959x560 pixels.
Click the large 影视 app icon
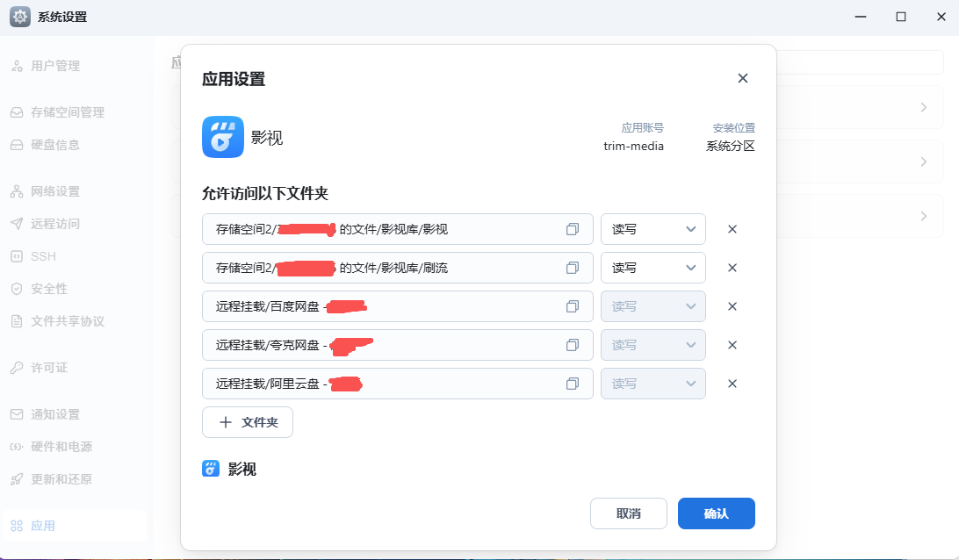[223, 137]
